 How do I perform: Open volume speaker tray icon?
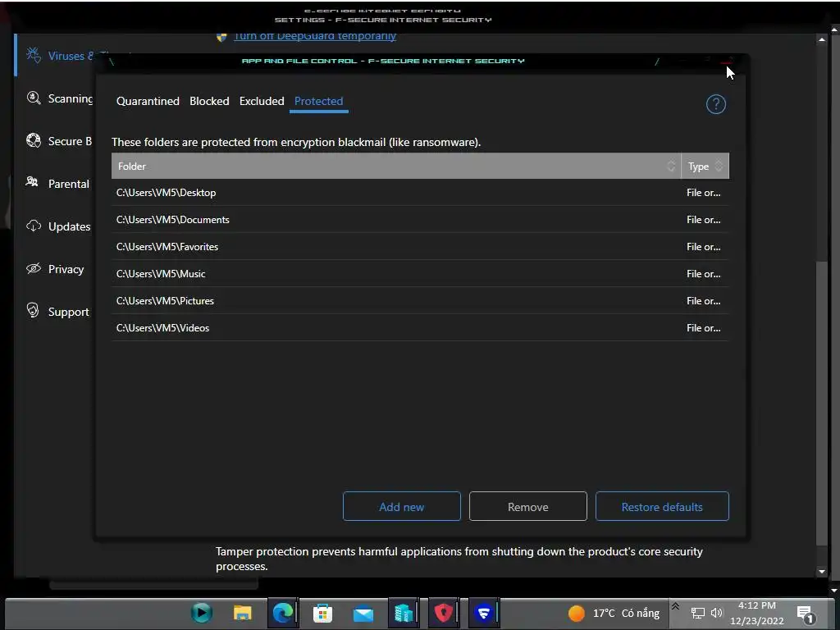[x=717, y=613]
